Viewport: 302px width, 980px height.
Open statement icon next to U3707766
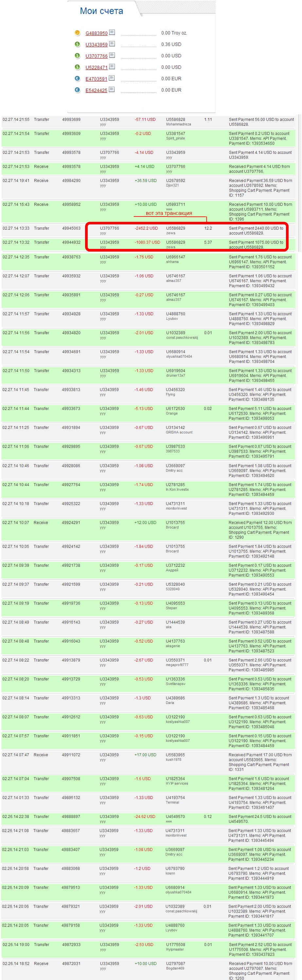pos(112,55)
